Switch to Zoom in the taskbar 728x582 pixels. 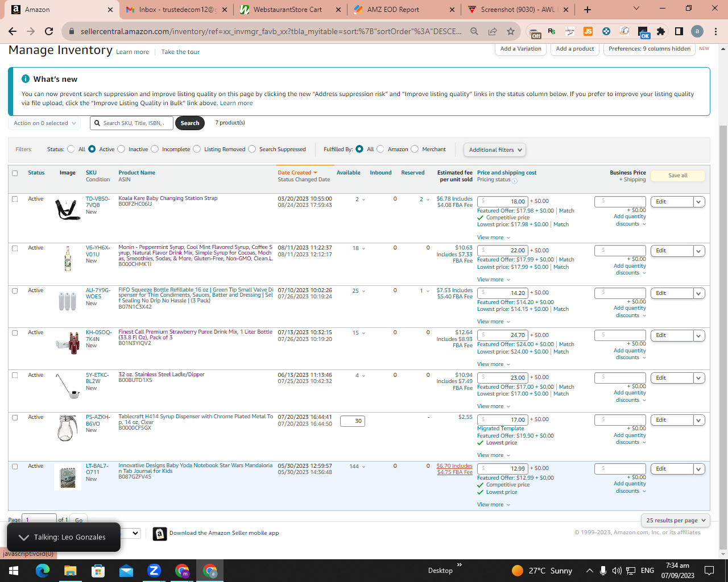[154, 571]
